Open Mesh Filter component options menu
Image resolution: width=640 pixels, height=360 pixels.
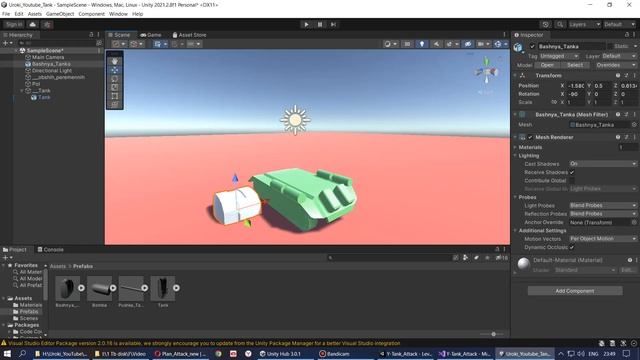(x=635, y=115)
